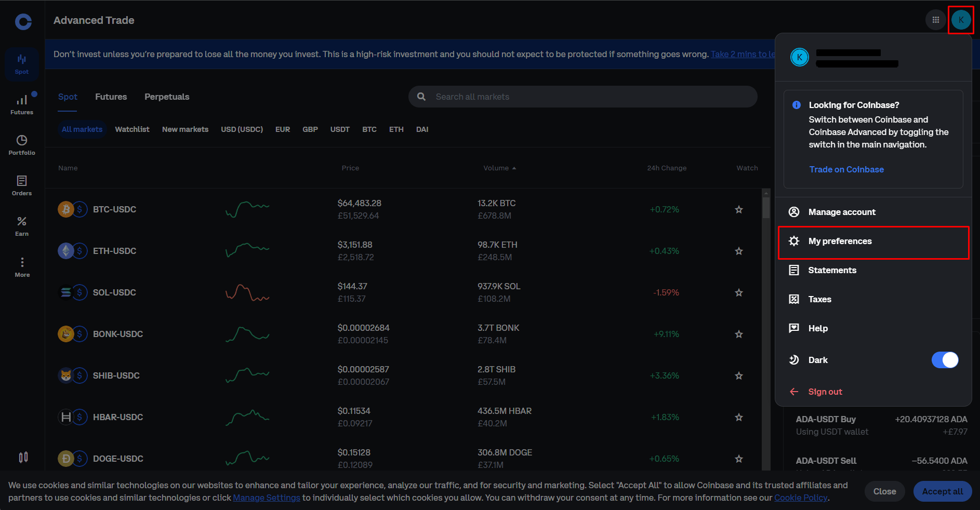
Task: Filter markets by GBP
Action: click(310, 129)
